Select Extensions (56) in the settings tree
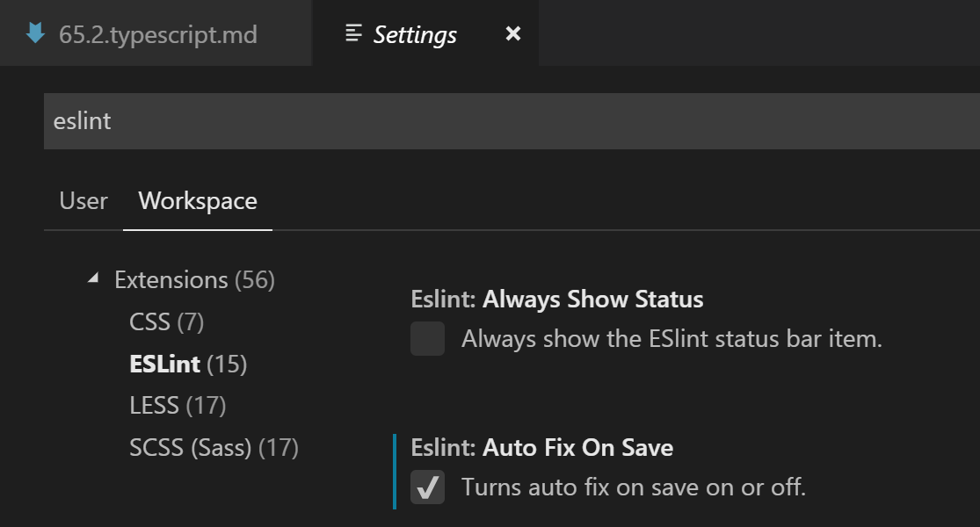This screenshot has width=980, height=527. 194,280
